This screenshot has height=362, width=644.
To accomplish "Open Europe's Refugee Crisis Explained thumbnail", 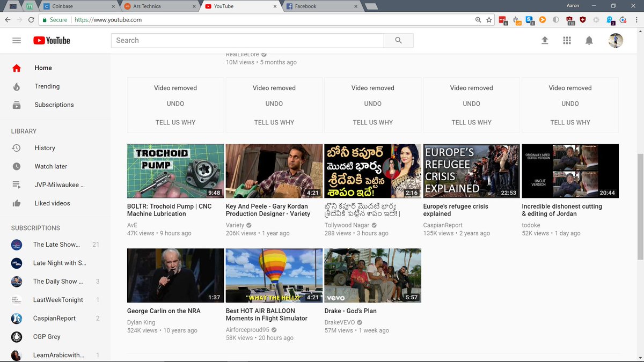I will [x=472, y=171].
